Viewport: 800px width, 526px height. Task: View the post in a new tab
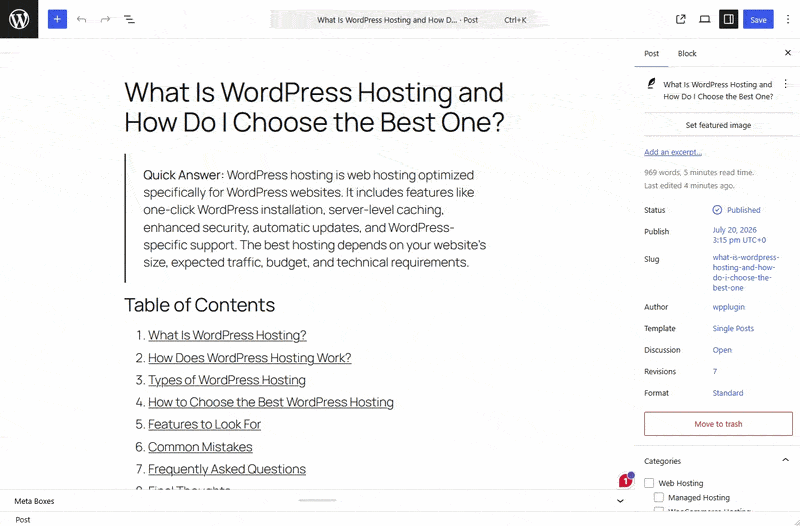tap(681, 19)
